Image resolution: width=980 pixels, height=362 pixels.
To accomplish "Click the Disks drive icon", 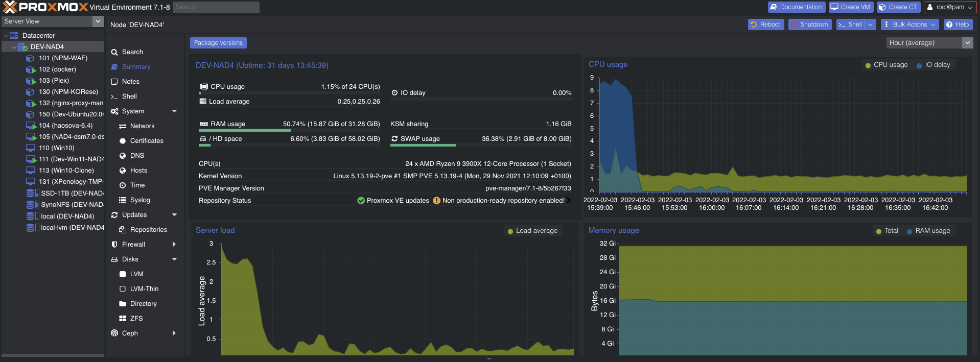I will [114, 259].
